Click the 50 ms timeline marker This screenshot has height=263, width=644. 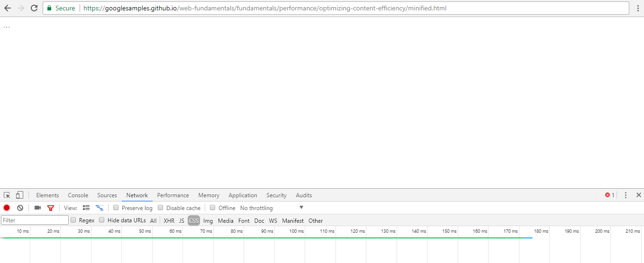click(x=145, y=231)
